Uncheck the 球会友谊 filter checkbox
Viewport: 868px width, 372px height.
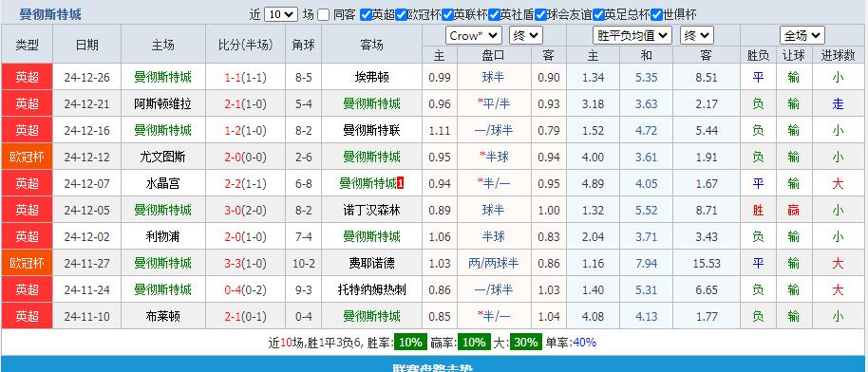click(541, 15)
